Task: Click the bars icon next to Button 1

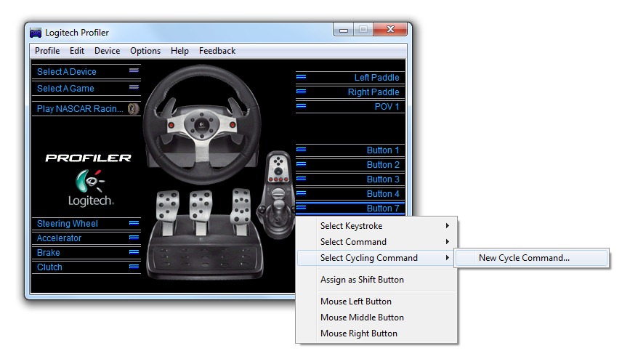Action: pyautogui.click(x=301, y=150)
